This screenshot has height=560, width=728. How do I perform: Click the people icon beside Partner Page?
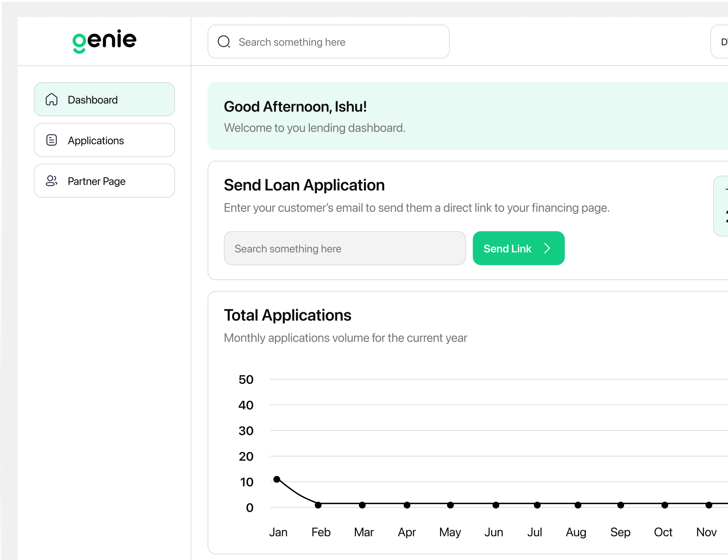(51, 181)
